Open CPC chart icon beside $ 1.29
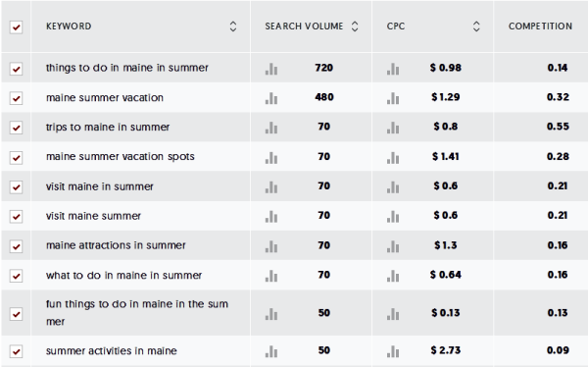The height and width of the screenshot is (367, 588). pyautogui.click(x=393, y=98)
